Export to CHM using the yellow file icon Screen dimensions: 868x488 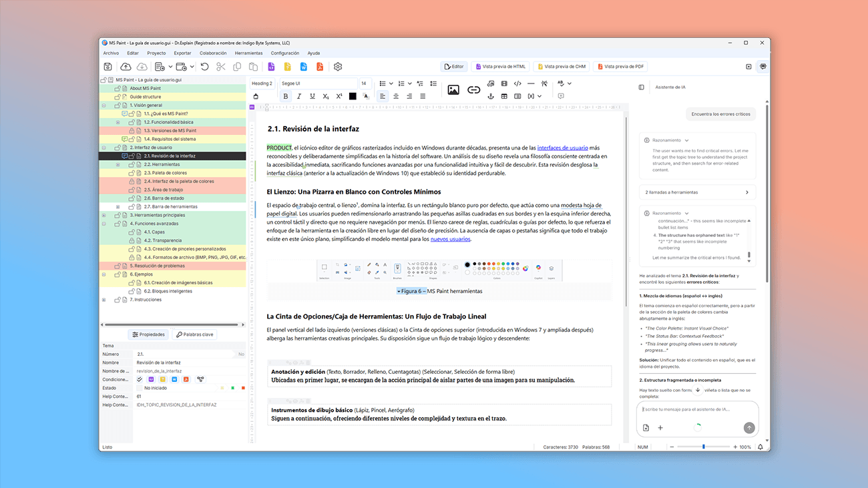coord(287,67)
